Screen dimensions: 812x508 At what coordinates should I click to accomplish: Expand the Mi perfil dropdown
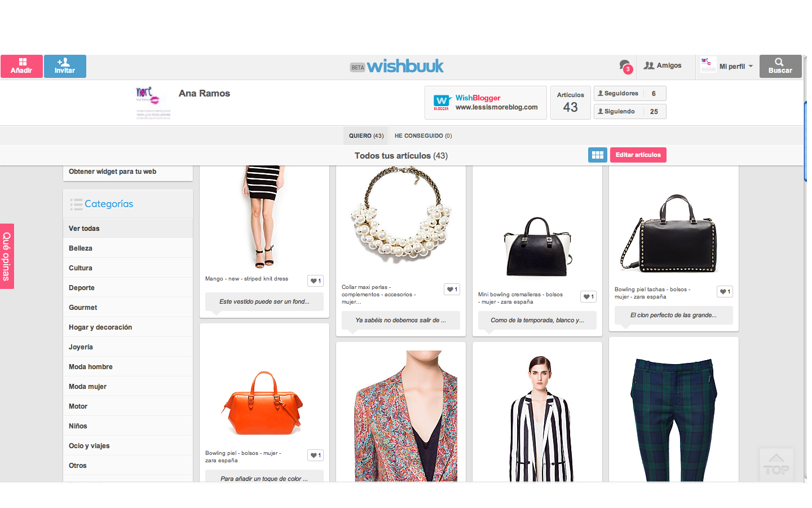[x=727, y=66]
